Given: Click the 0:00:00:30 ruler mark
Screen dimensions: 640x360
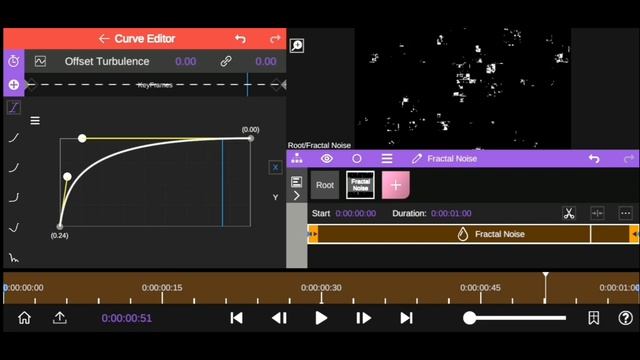Looking at the screenshot, I should [321, 287].
